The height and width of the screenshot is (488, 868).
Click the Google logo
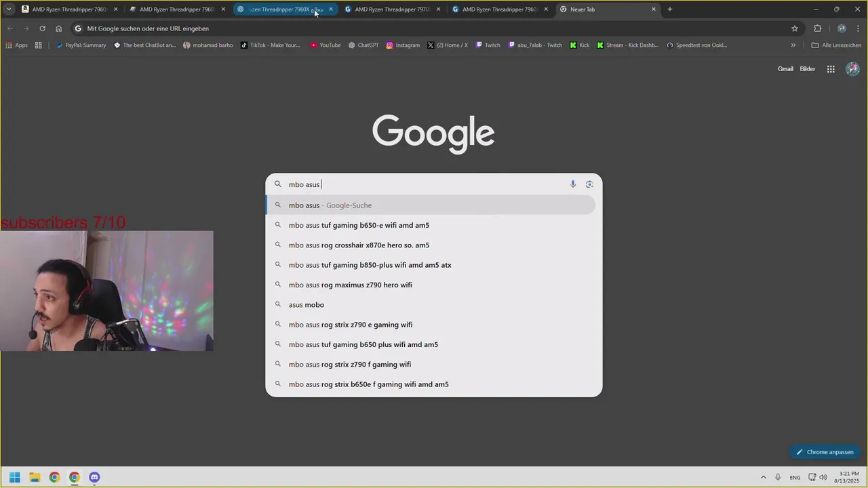433,134
